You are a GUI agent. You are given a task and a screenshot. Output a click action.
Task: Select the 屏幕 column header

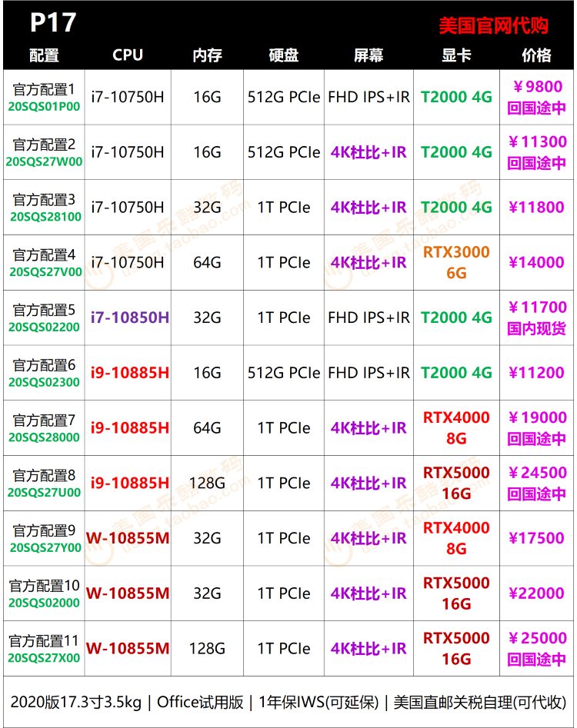pyautogui.click(x=369, y=55)
